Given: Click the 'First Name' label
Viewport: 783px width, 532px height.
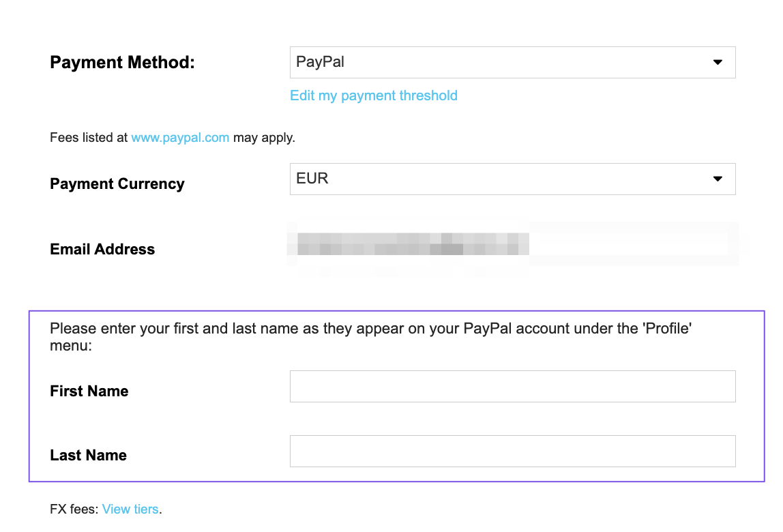Looking at the screenshot, I should tap(89, 391).
